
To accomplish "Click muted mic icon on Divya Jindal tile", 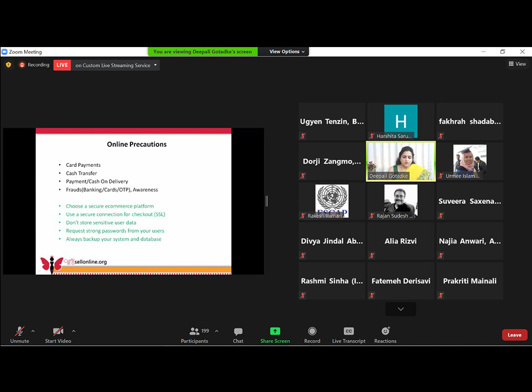I will [303, 255].
